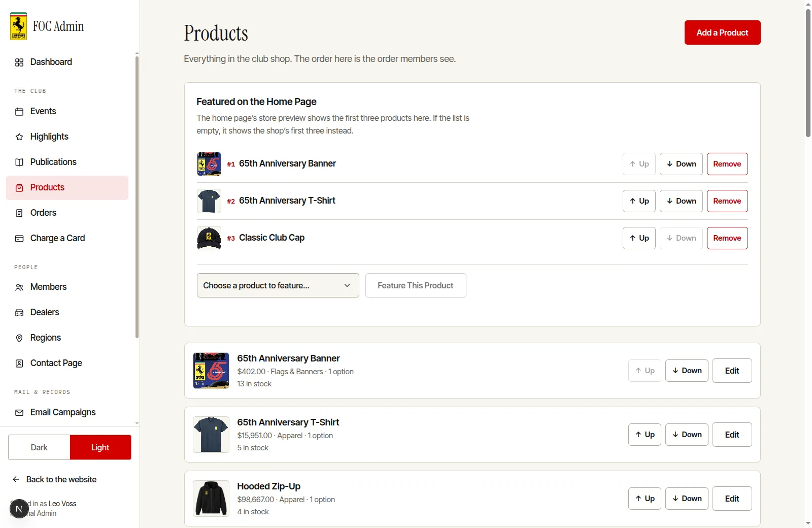The width and height of the screenshot is (812, 528).
Task: Switch theme to Dark
Action: tap(39, 447)
